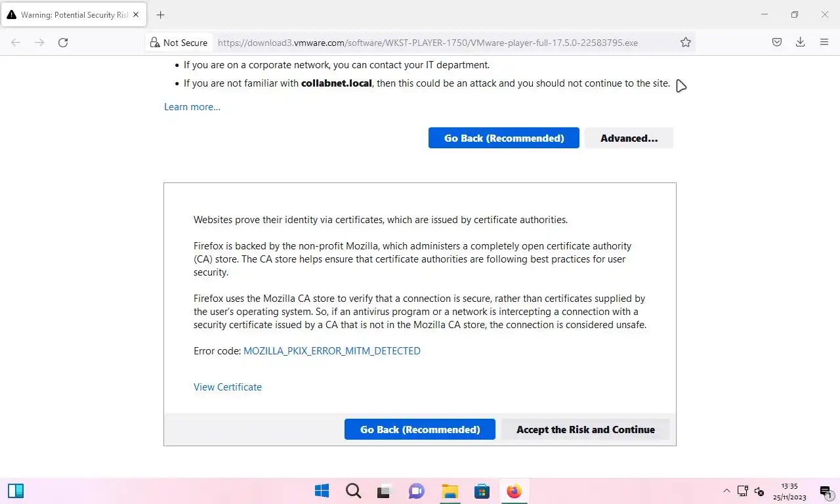Bookmark this page with the star icon
840x504 pixels.
pos(686,43)
